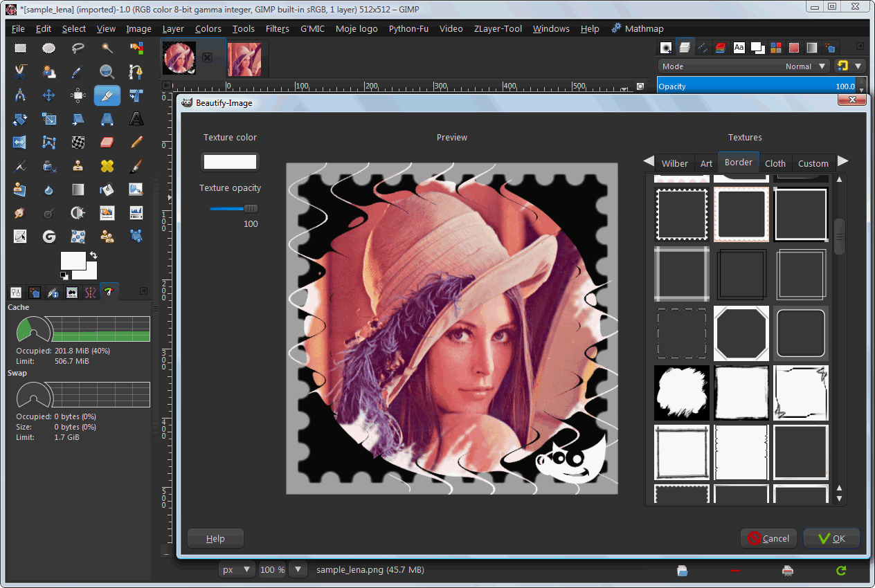Select the Blur/Sharpen droplet tool

click(49, 190)
